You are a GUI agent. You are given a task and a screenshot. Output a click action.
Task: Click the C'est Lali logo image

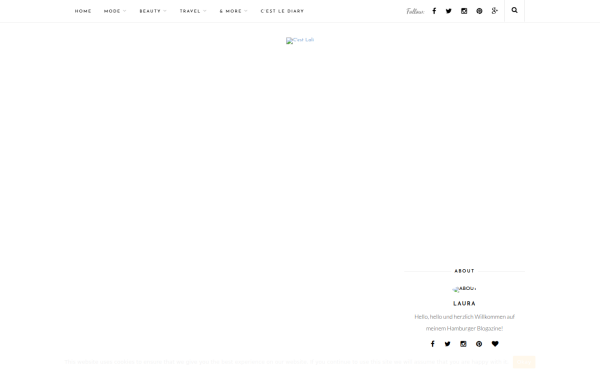[300, 40]
